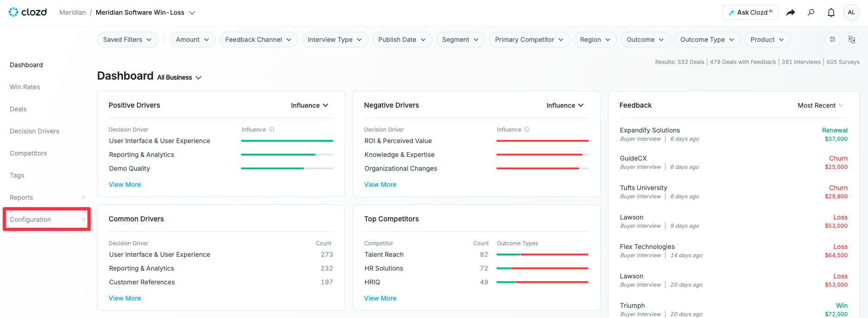Screen dimensions: 868x318
Task: Open the search magnifier icon
Action: (x=811, y=12)
